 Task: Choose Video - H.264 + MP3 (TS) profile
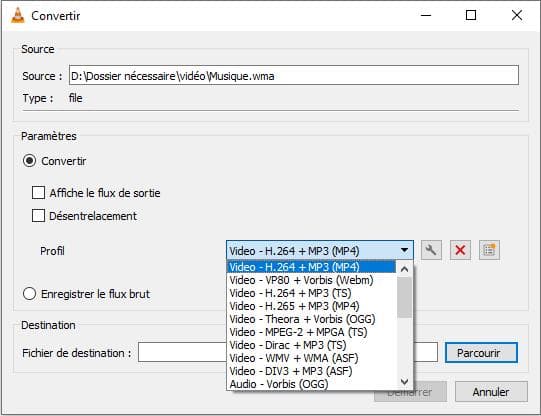click(x=311, y=293)
